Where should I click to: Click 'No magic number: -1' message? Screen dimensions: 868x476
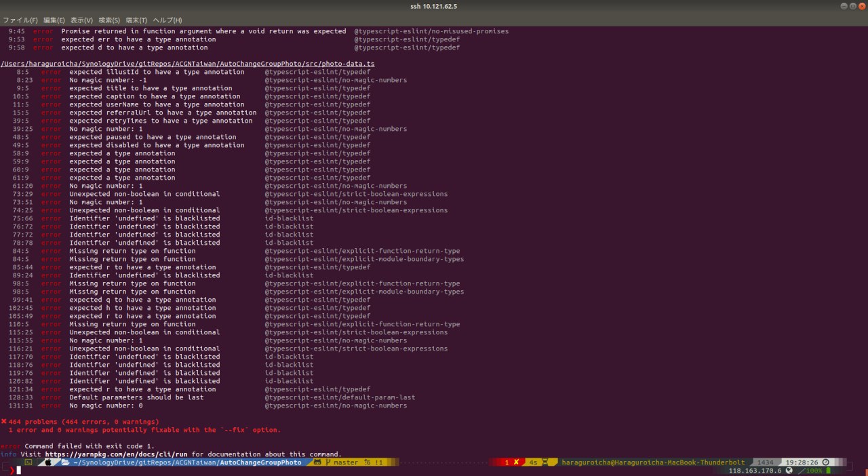pos(108,80)
